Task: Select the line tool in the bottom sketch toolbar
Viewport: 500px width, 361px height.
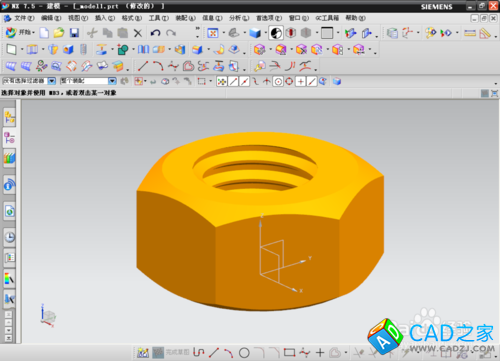Action: tap(214, 352)
